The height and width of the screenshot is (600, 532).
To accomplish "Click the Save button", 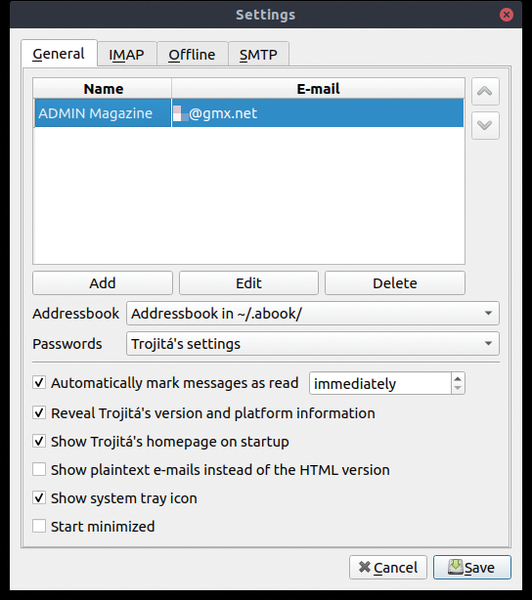I will 472,567.
